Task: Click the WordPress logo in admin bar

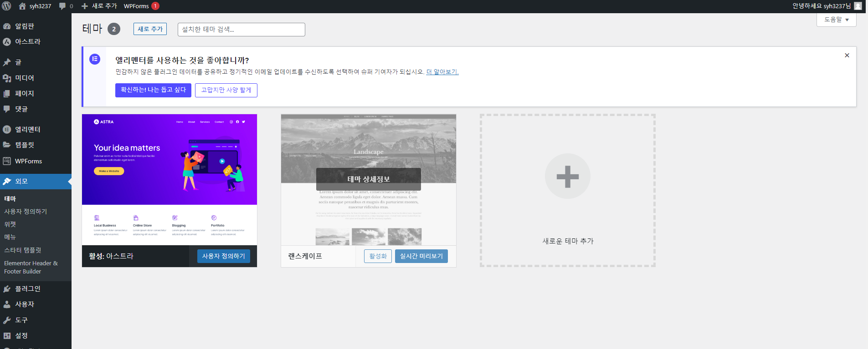Action: point(6,6)
